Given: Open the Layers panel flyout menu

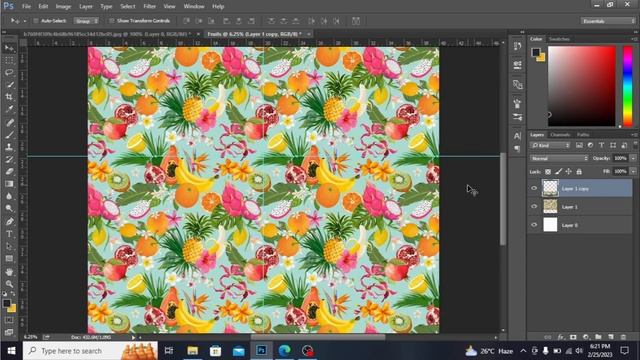Looking at the screenshot, I should 634,135.
